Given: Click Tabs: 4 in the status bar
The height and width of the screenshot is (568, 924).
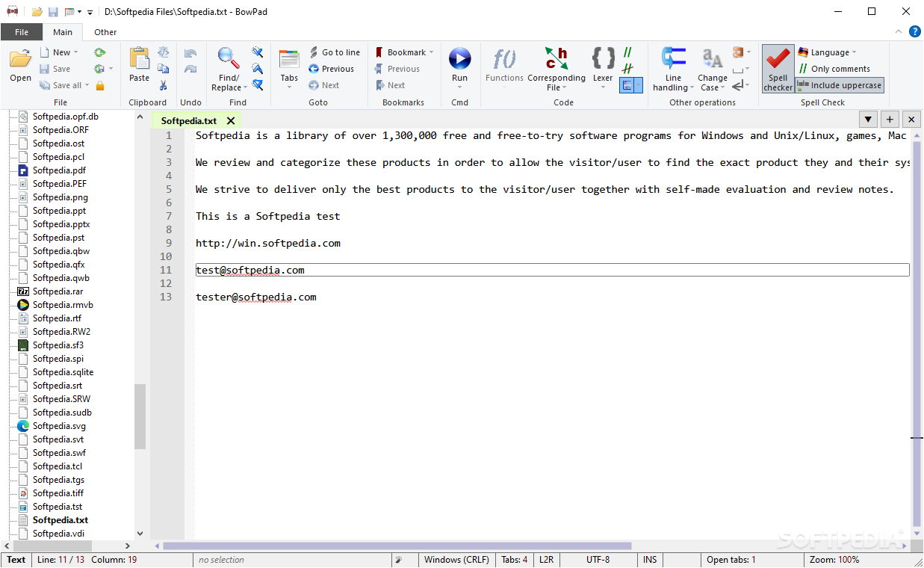Looking at the screenshot, I should click(514, 560).
